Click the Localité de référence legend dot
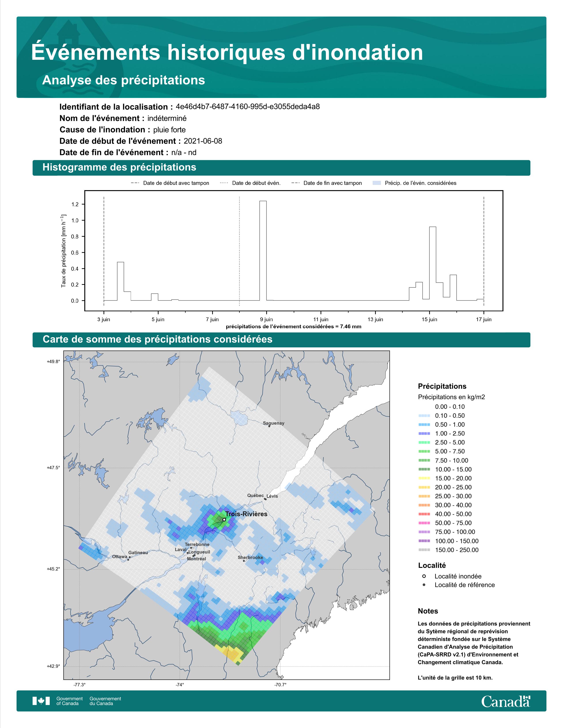 (424, 585)
